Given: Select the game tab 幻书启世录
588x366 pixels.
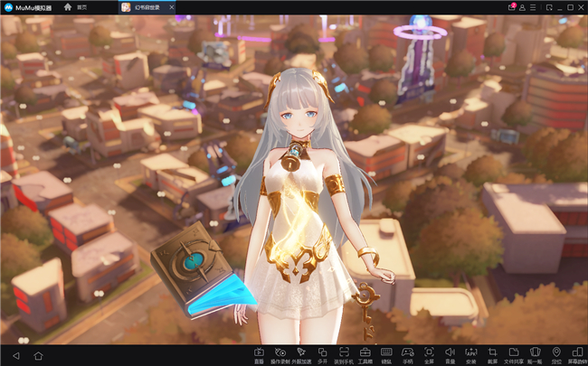Looking at the screenshot, I should [147, 7].
